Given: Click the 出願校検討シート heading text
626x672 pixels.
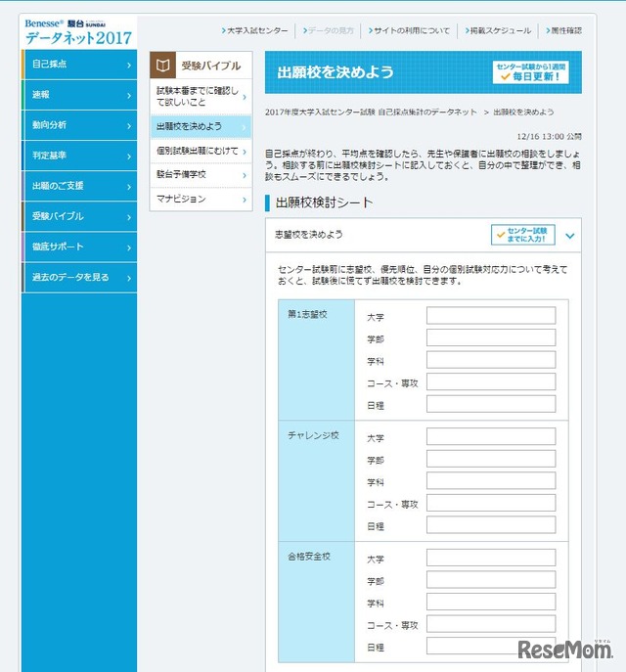Looking at the screenshot, I should [x=324, y=202].
